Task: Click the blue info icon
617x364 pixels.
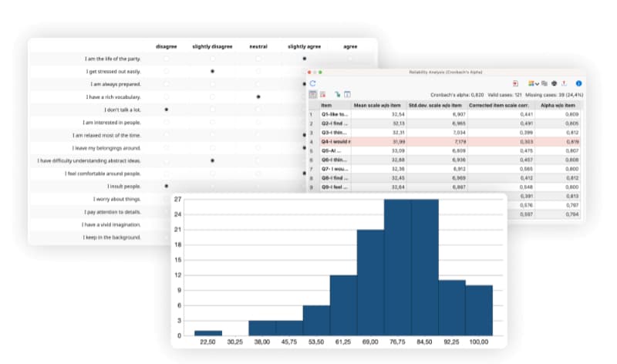Action: 578,83
